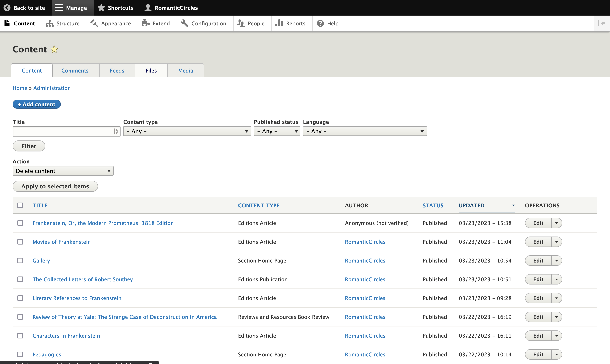Tick the Characters in Frankenstein checkbox
Image resolution: width=610 pixels, height=364 pixels.
click(20, 336)
